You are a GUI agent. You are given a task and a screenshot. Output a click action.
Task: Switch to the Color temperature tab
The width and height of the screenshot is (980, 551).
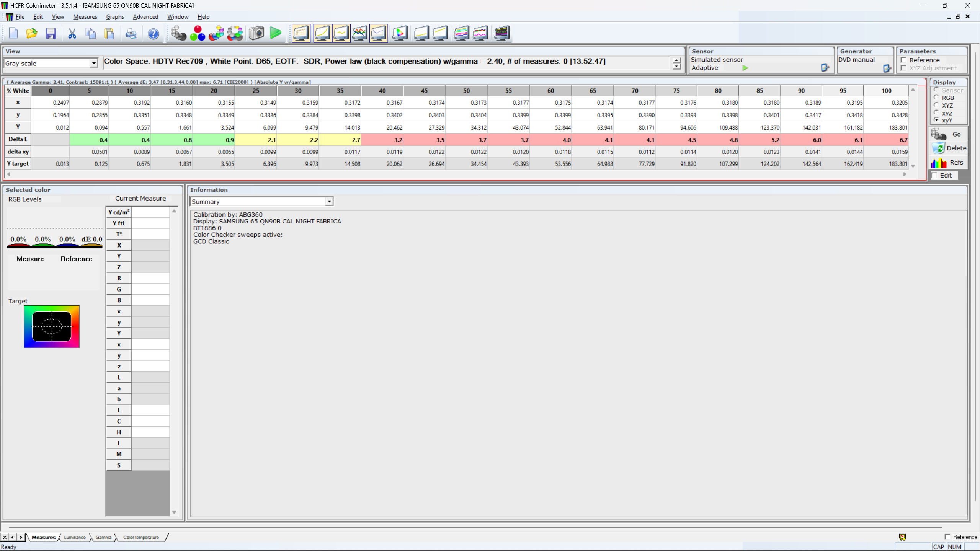(141, 537)
